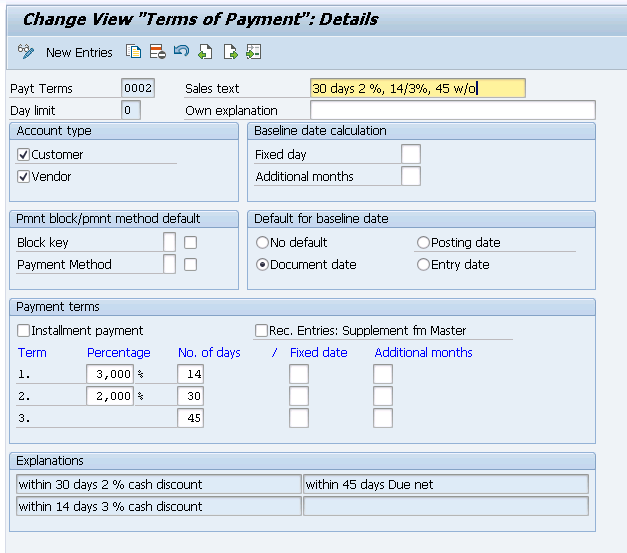Click the Undo change icon
Viewport: 627px width, 553px height.
tap(182, 51)
